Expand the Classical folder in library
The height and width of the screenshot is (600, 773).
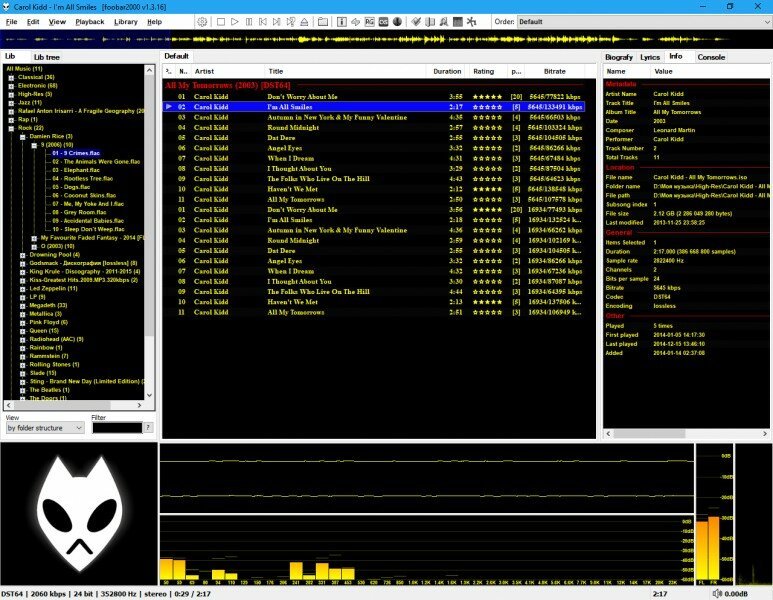[x=11, y=77]
